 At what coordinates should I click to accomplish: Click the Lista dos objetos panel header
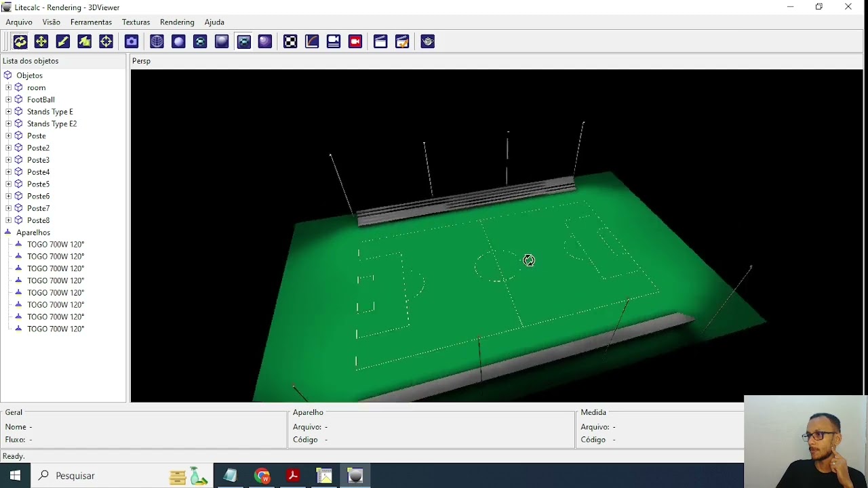[31, 61]
